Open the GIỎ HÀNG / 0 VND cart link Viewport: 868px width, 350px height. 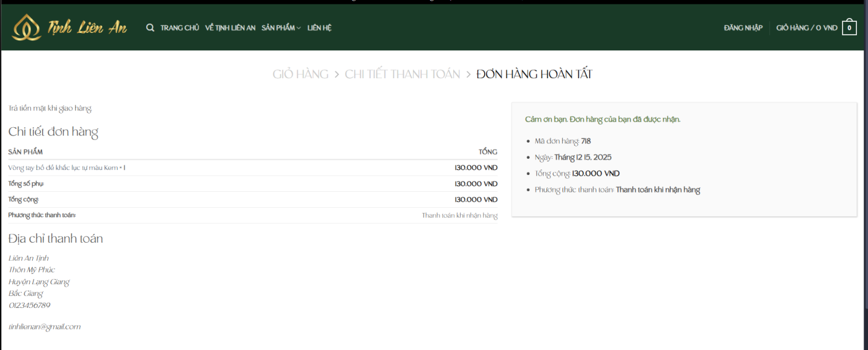click(x=807, y=28)
